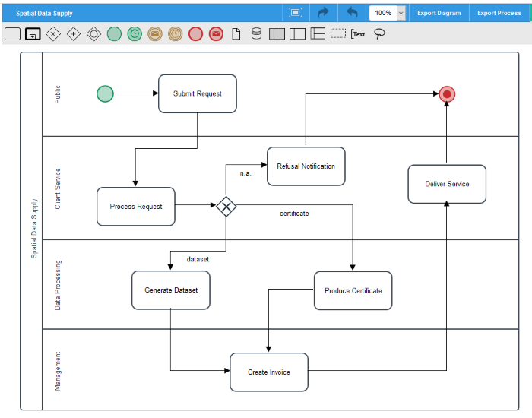
Task: Choose the timer intermediate event tool
Action: pyautogui.click(x=176, y=34)
